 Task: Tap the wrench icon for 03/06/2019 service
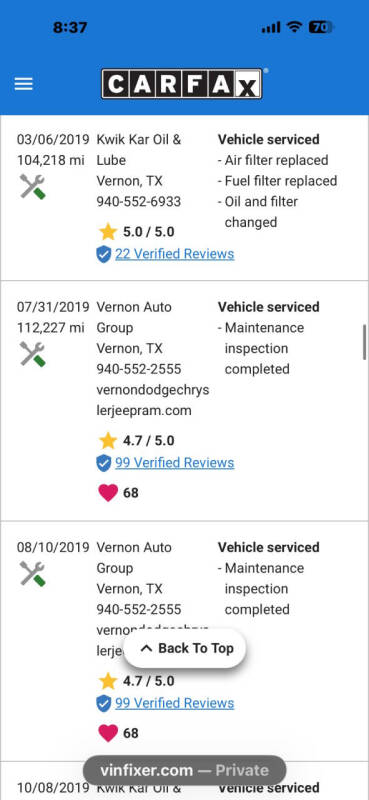[x=33, y=186]
